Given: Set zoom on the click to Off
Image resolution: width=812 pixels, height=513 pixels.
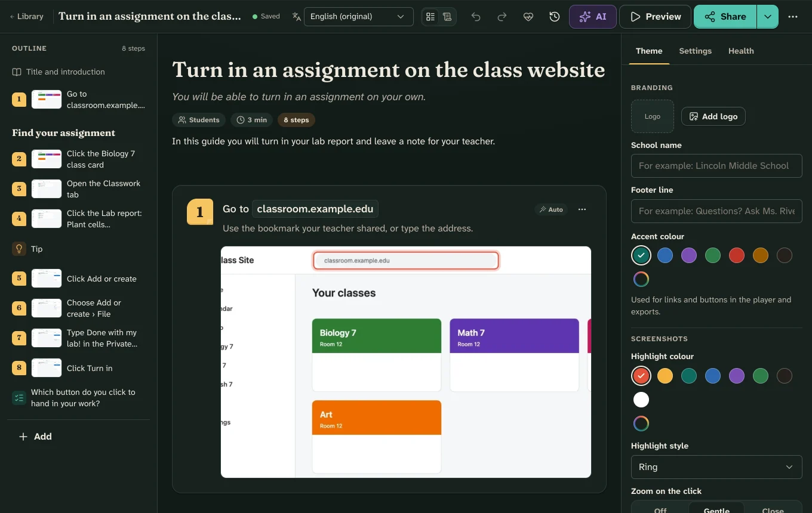Looking at the screenshot, I should [660, 511].
